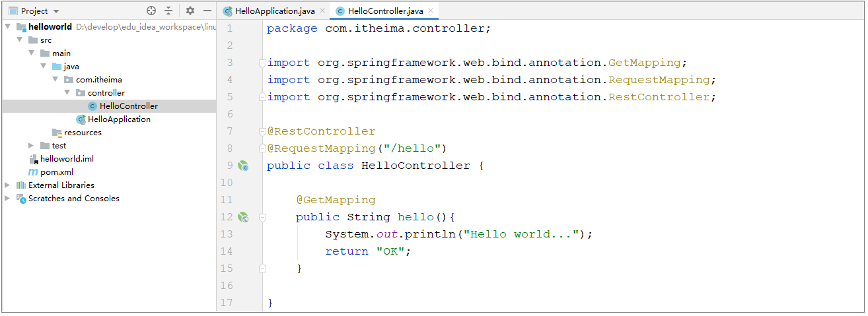Select the HelloController.java editor tab
868x316 pixels.
[379, 11]
